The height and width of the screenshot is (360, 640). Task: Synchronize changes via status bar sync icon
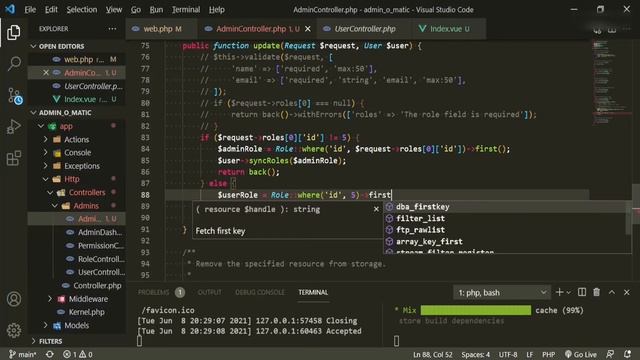[x=49, y=354]
